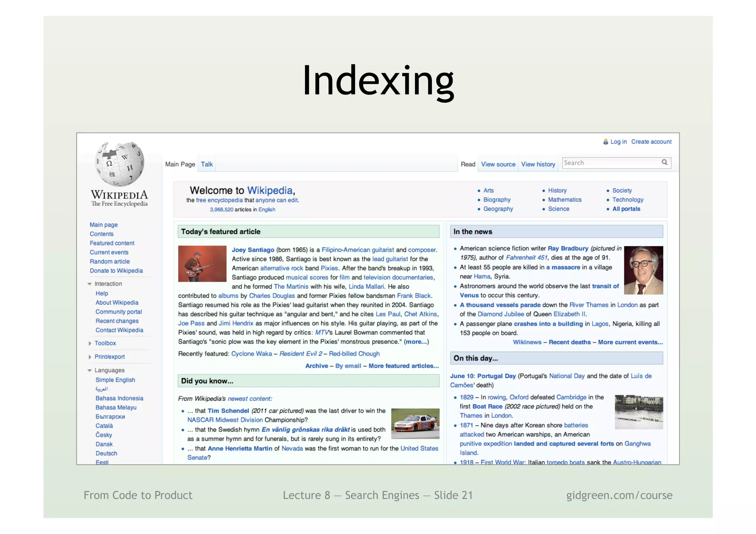Switch to Català language

pyautogui.click(x=104, y=426)
